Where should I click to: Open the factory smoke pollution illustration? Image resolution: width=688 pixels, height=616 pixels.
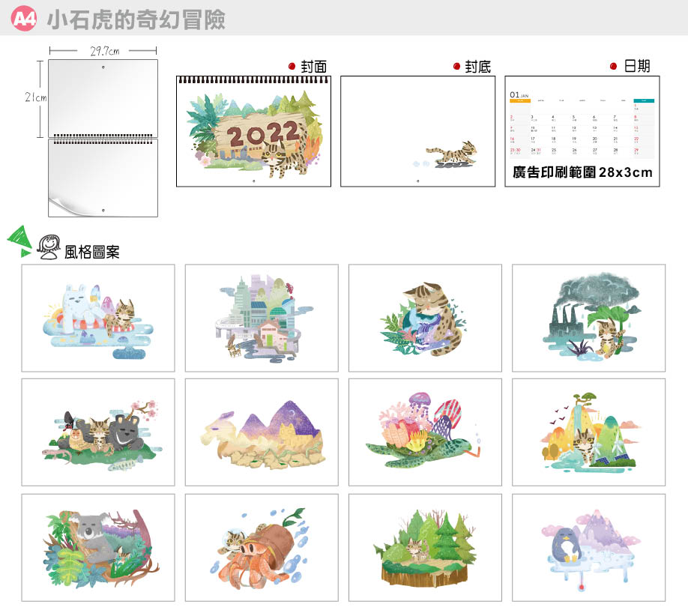(588, 318)
